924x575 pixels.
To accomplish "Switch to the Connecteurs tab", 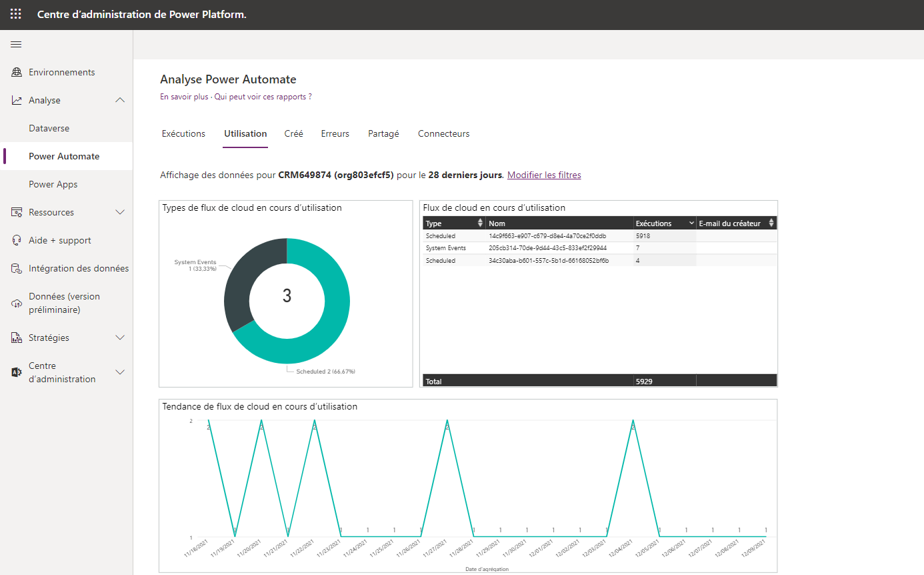I will click(x=443, y=133).
